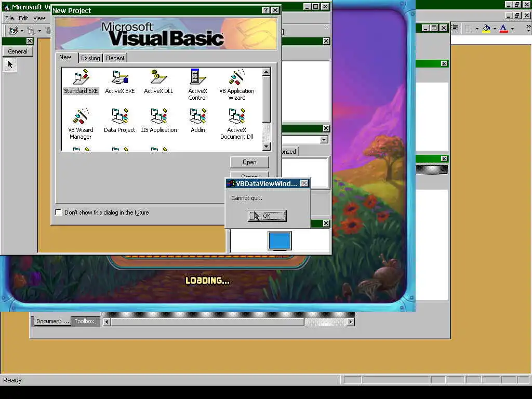Viewport: 532px width, 399px height.
Task: Click the Add Project toolbar icon
Action: coord(14,31)
